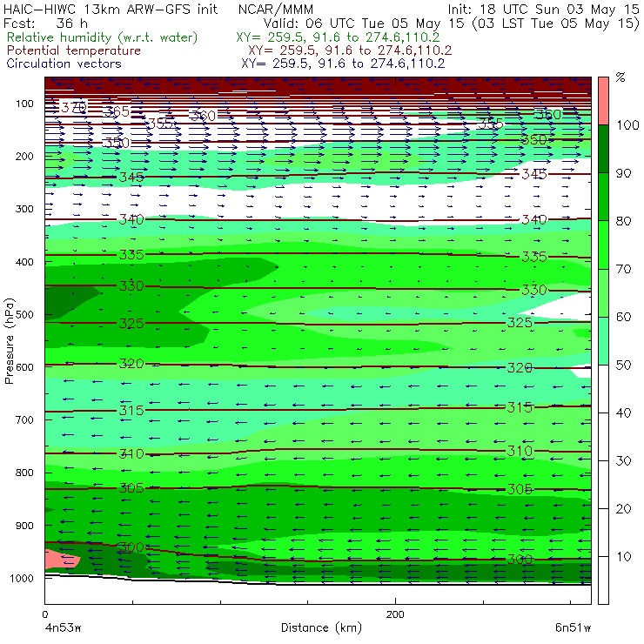Image resolution: width=644 pixels, height=644 pixels.
Task: Click the blue XY coordinates line
Action: [x=343, y=64]
